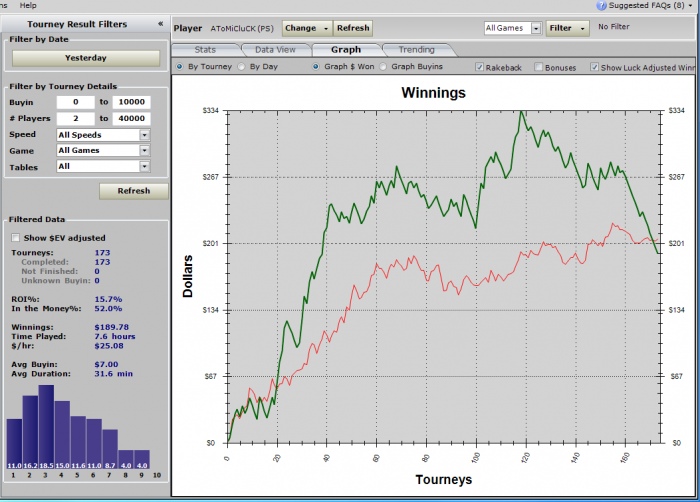Open the Tables dropdown
The image size is (700, 502).
(144, 167)
